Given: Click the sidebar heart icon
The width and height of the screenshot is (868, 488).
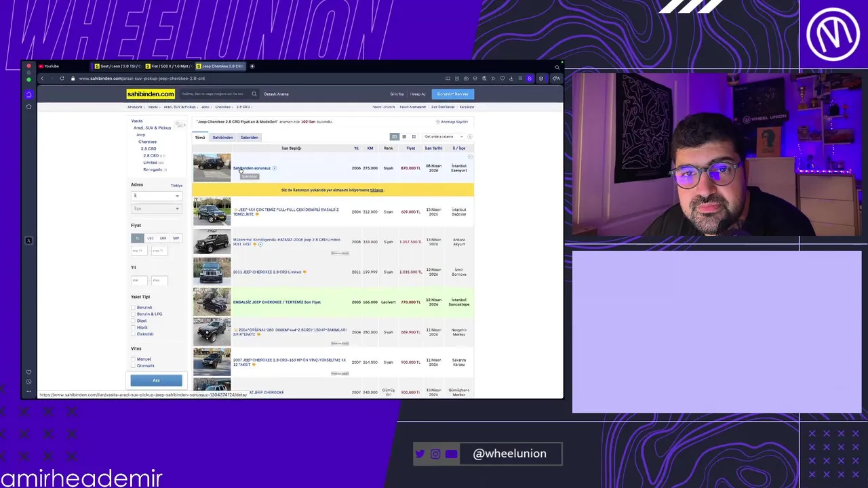Looking at the screenshot, I should [x=28, y=372].
